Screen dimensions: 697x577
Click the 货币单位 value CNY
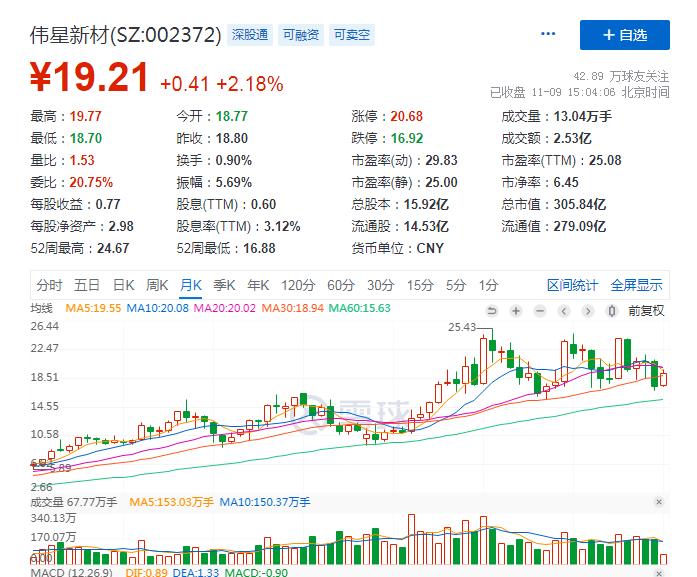coord(430,248)
